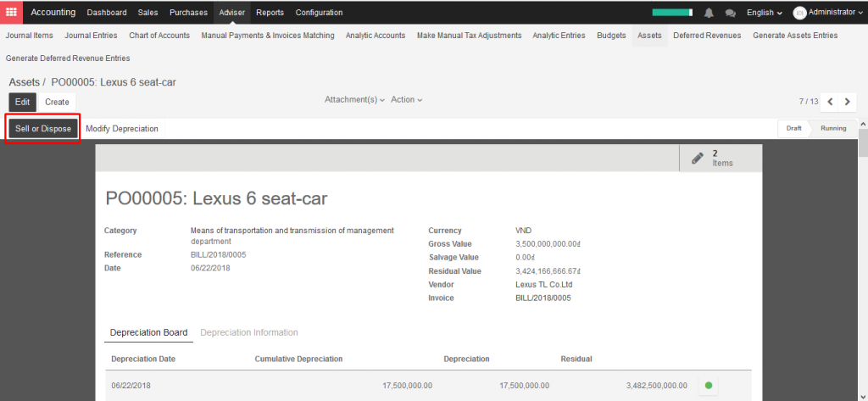Click the Gross Value 3,500,000,000.00

(x=548, y=244)
